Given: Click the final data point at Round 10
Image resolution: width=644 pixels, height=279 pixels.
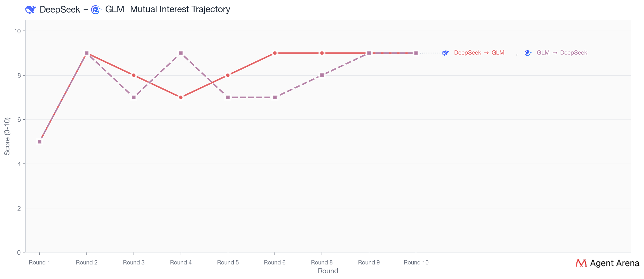Looking at the screenshot, I should pyautogui.click(x=416, y=53).
